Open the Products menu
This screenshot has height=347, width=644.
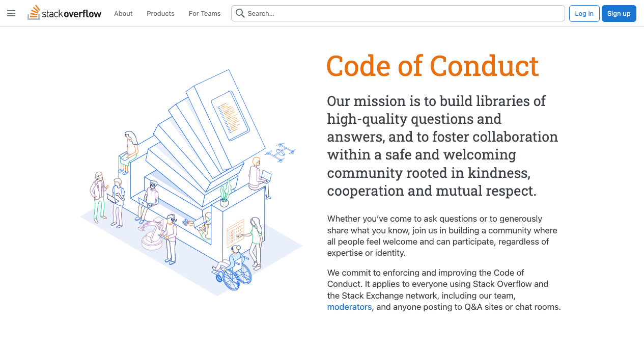pos(160,14)
